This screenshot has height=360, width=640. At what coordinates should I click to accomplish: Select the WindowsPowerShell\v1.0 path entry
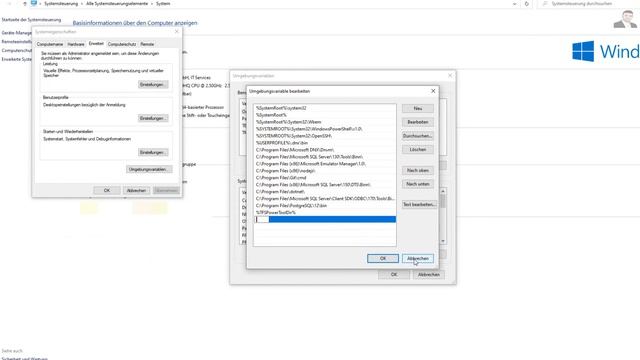(x=325, y=129)
